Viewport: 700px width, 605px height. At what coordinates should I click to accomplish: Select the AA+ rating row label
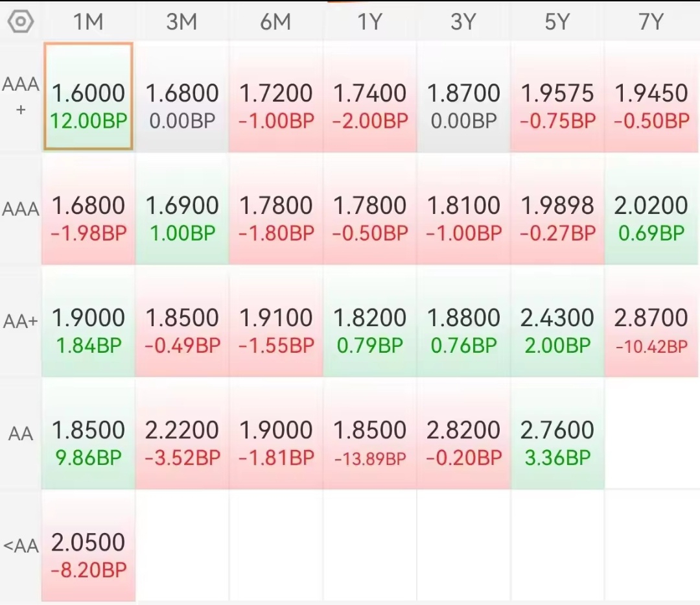tap(21, 322)
